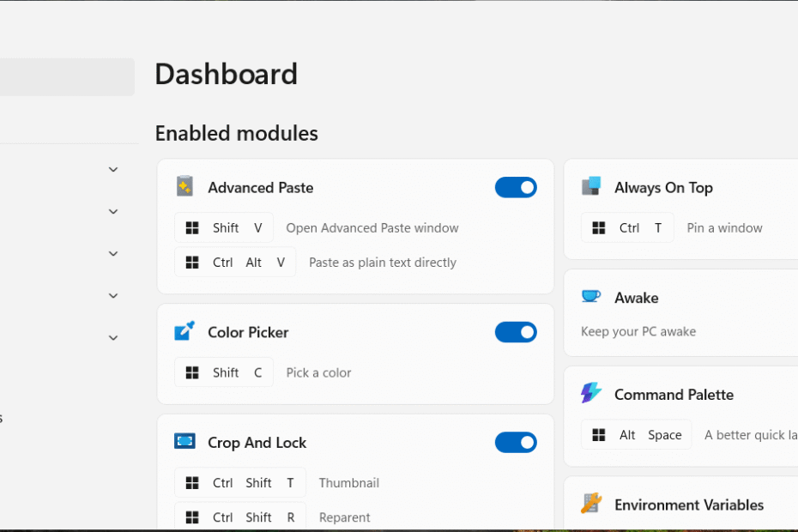Click "C" key in Pick a color shortcut
This screenshot has width=798, height=532.
point(258,372)
